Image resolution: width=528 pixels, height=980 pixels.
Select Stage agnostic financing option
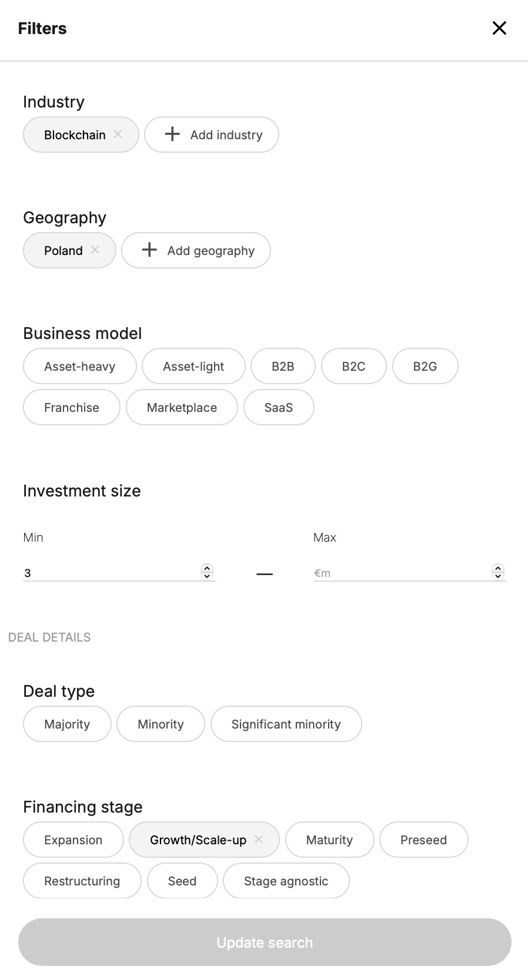[x=286, y=881]
